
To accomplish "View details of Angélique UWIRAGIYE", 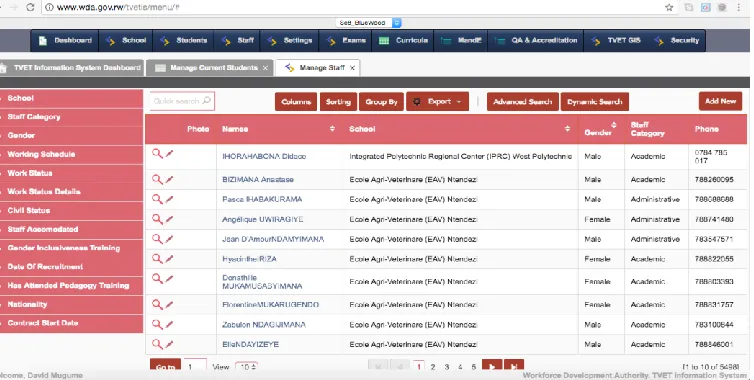I will pos(157,219).
